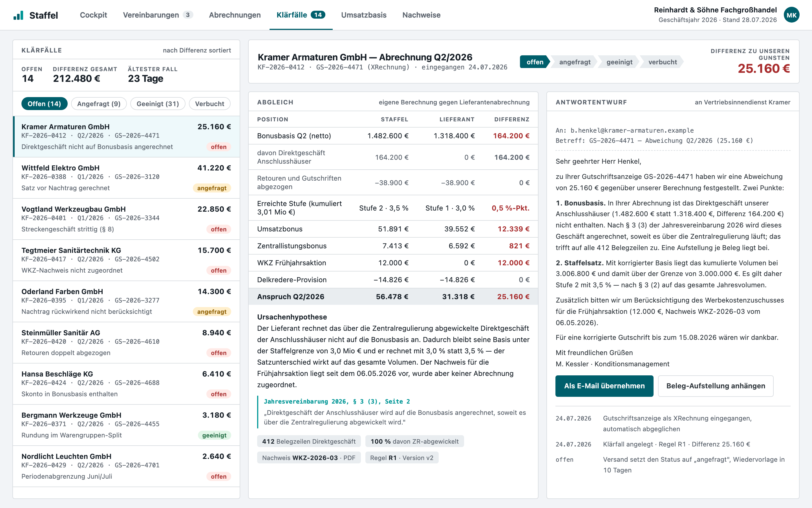Open the Wittfeld Elektro GmbH case
The height and width of the screenshot is (508, 812).
[126, 178]
